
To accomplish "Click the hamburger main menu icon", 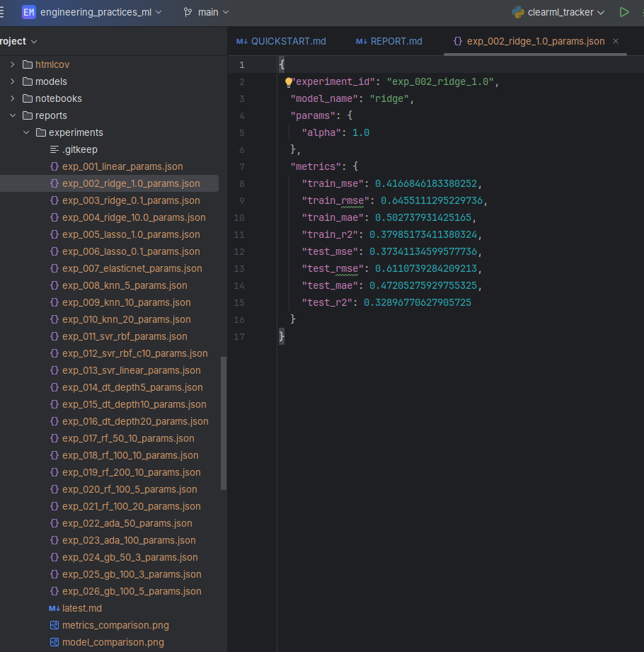I will pos(4,12).
